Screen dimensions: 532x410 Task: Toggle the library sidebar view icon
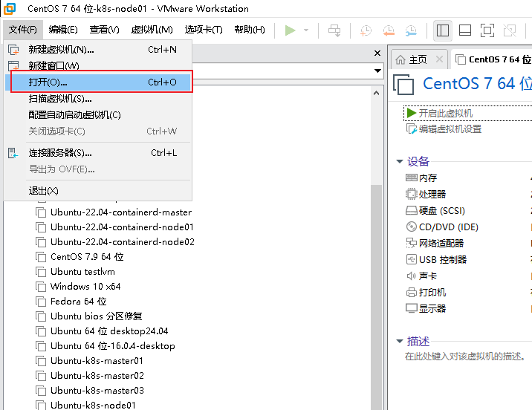[x=443, y=30]
